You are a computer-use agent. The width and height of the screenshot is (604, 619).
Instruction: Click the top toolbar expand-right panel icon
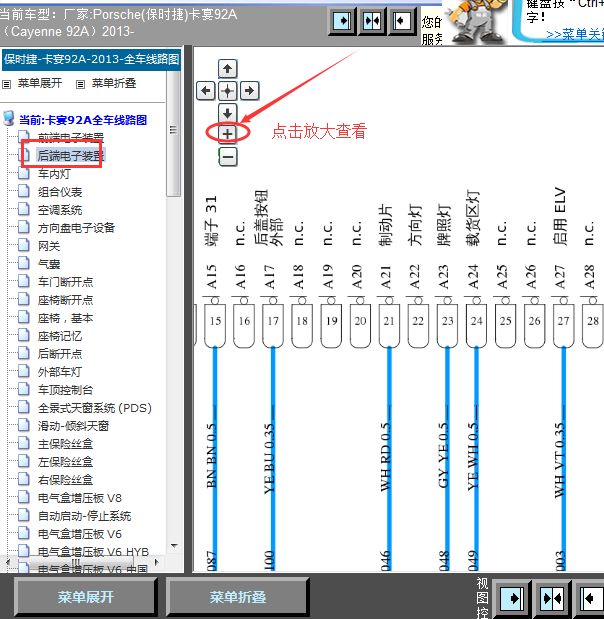(x=342, y=21)
